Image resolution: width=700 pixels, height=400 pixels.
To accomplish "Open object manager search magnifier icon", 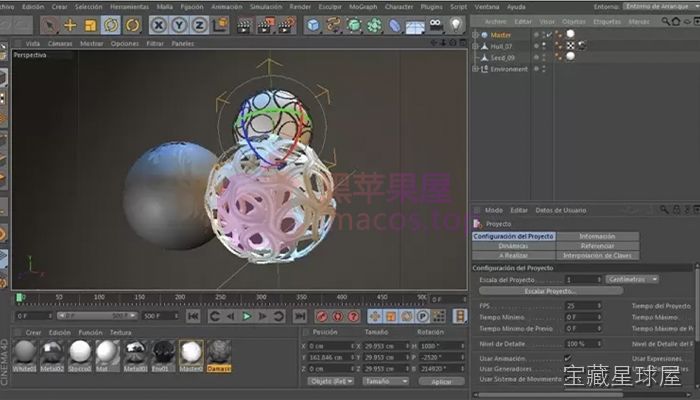I will point(665,21).
